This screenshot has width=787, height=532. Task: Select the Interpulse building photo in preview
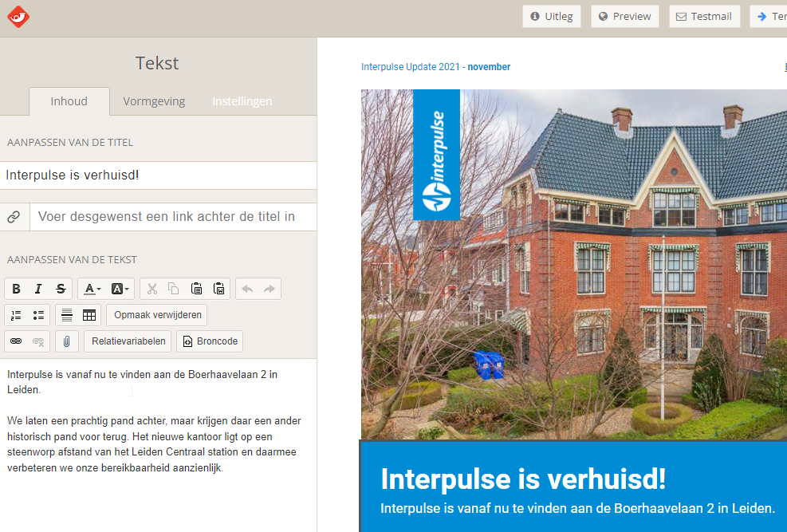[x=573, y=265]
